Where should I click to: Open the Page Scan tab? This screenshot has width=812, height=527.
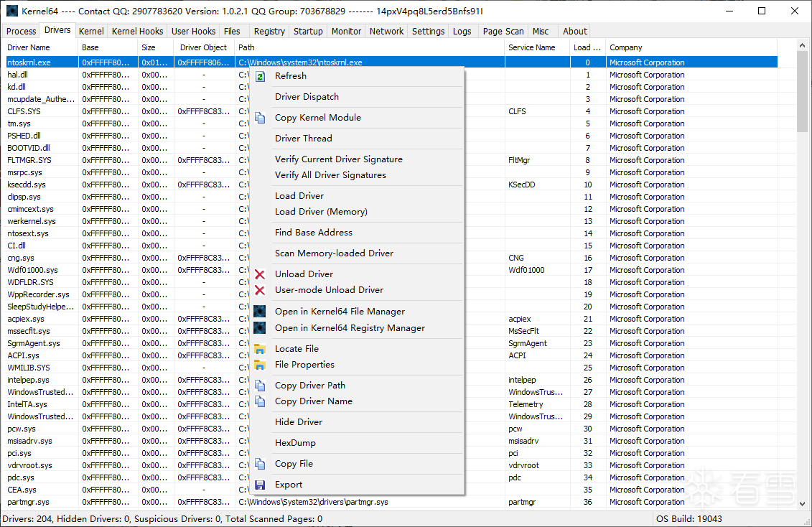[x=503, y=32]
